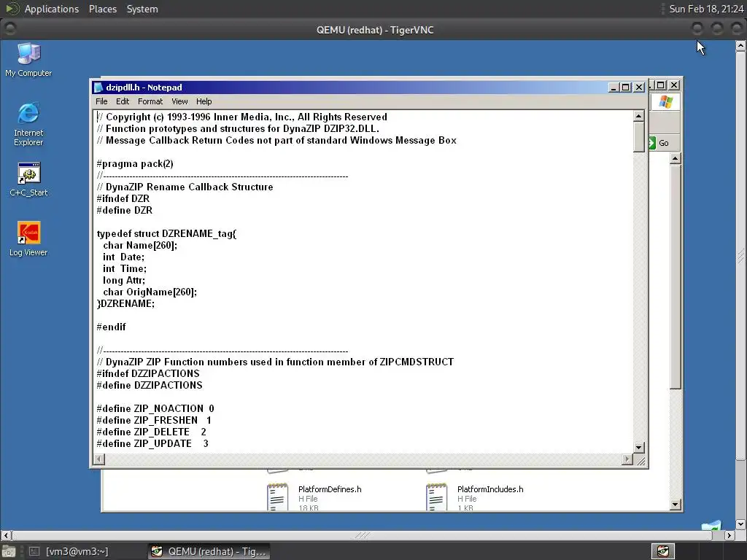
Task: Click Notepad vertical scrollbar down arrow
Action: (x=639, y=448)
